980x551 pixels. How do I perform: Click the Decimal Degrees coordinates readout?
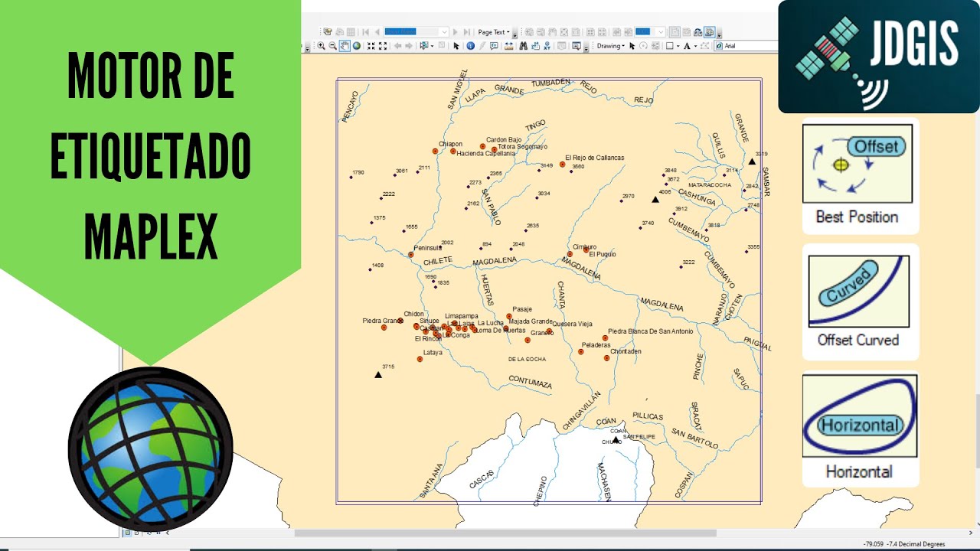point(904,544)
